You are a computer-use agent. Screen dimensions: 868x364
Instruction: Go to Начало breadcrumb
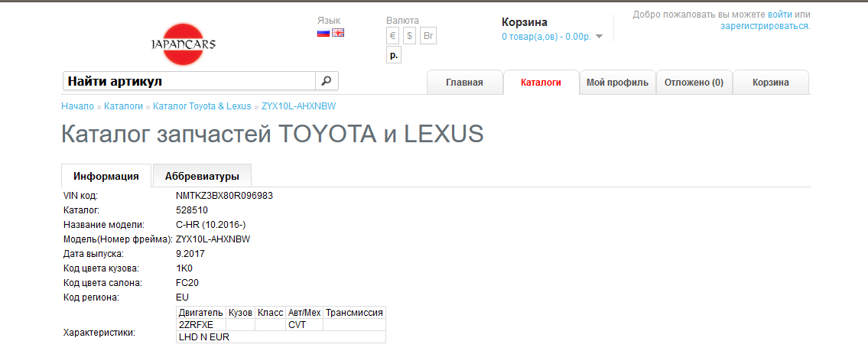click(x=77, y=106)
